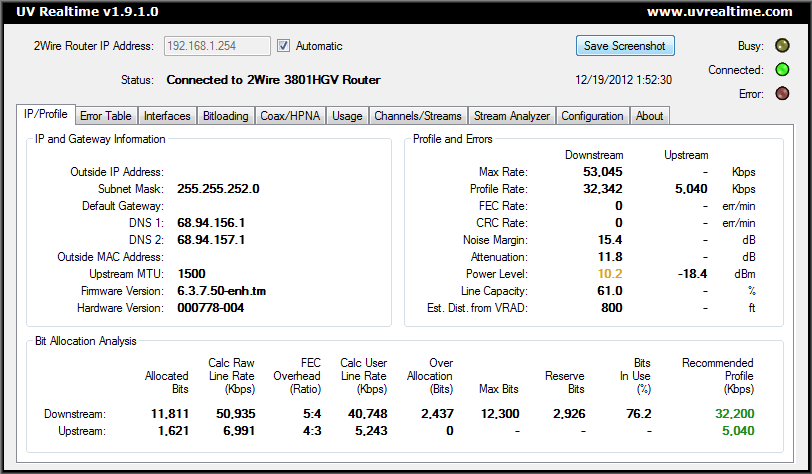Click the Save Screenshot button
812x474 pixels.
(x=625, y=46)
